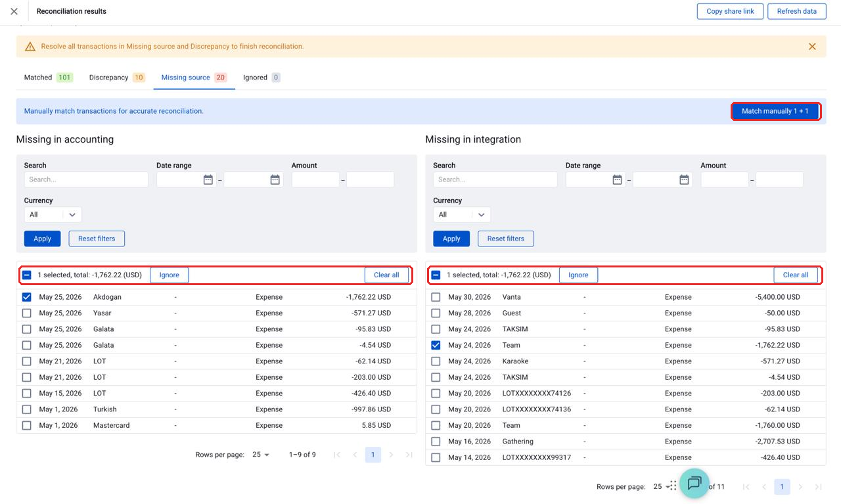Open integration end date calendar picker

tap(684, 179)
